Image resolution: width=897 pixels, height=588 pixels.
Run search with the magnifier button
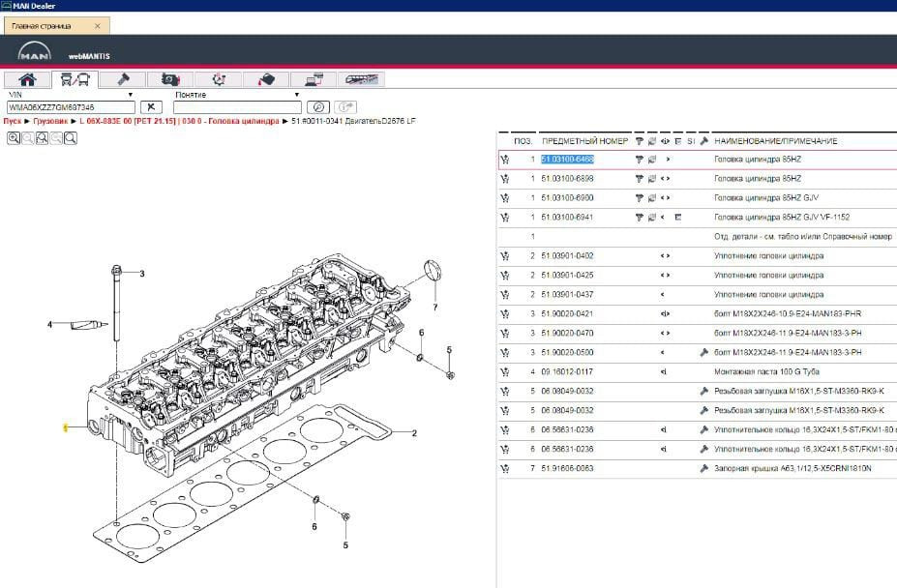[318, 107]
